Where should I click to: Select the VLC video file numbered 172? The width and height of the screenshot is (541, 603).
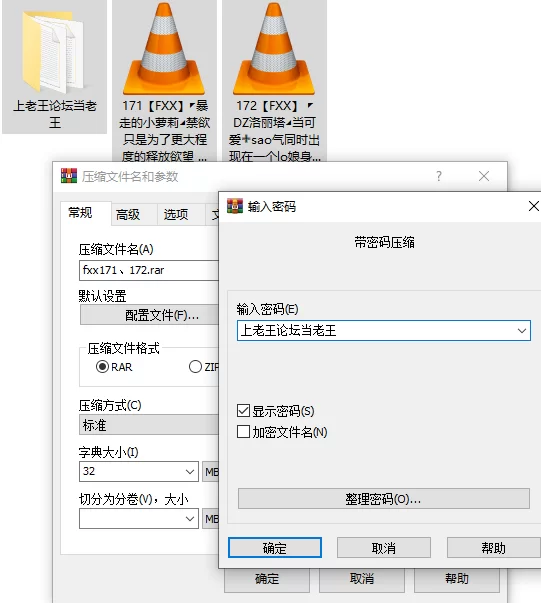tap(274, 48)
